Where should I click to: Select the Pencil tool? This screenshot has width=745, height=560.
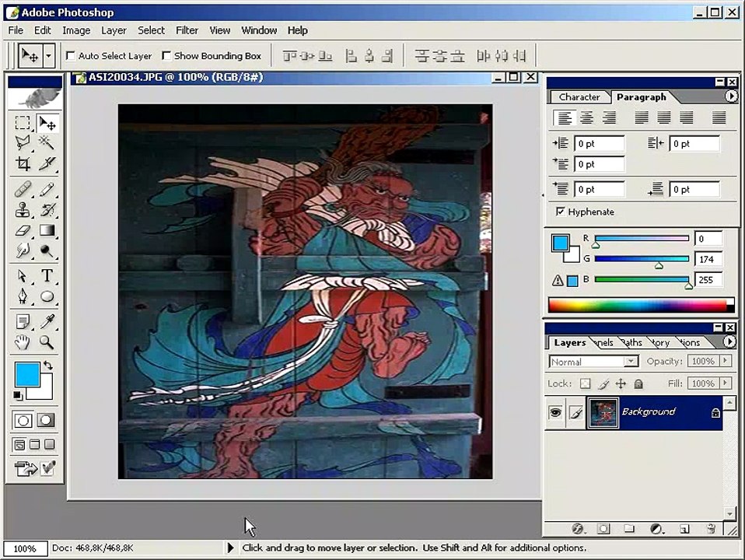(47, 189)
